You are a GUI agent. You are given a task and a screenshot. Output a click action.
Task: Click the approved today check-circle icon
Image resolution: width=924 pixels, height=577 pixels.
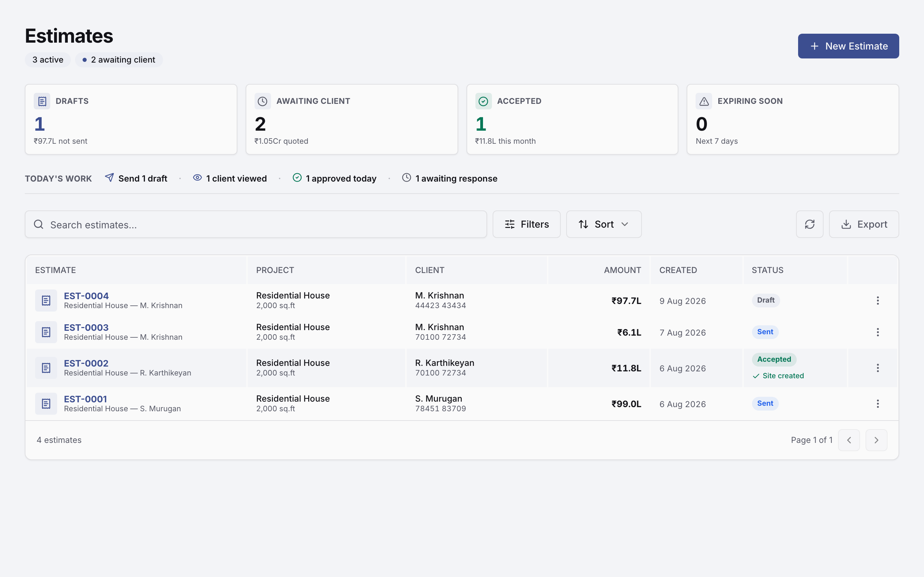click(297, 178)
